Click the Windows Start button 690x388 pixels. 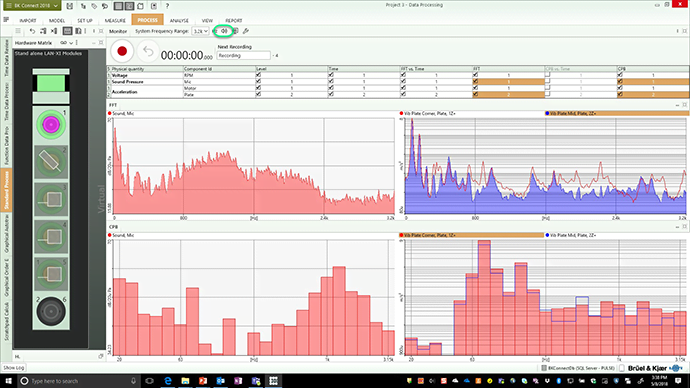[x=8, y=381]
